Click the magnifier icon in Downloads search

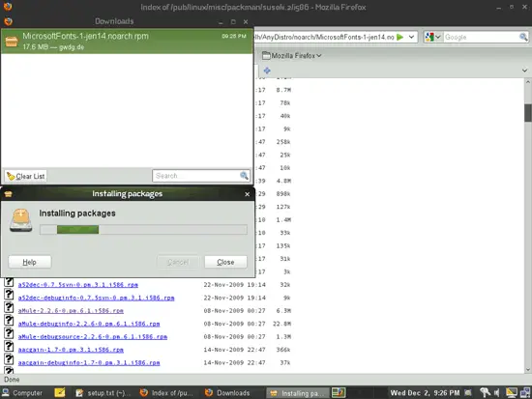pyautogui.click(x=244, y=175)
